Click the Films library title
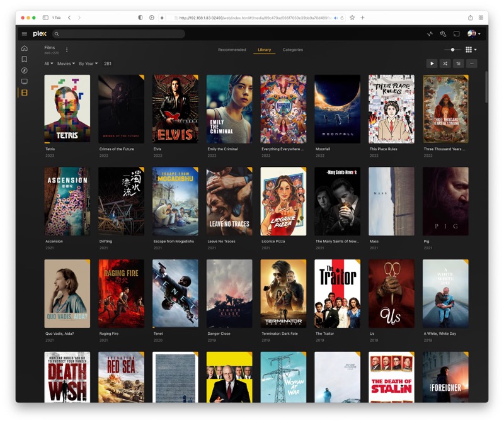This screenshot has width=504, height=423. 50,48
